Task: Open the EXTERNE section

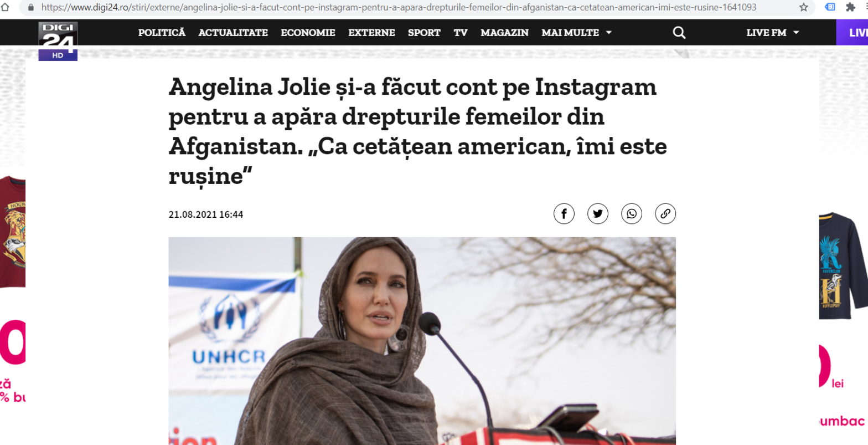Action: coord(371,33)
